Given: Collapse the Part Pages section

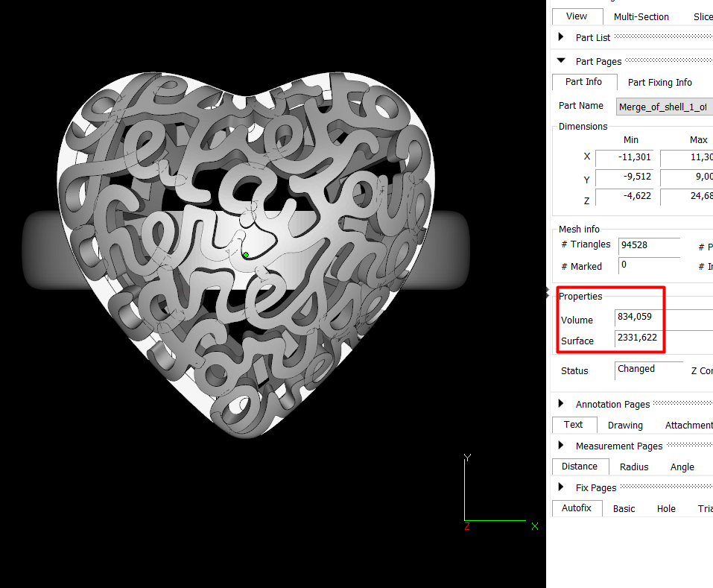Looking at the screenshot, I should click(561, 60).
